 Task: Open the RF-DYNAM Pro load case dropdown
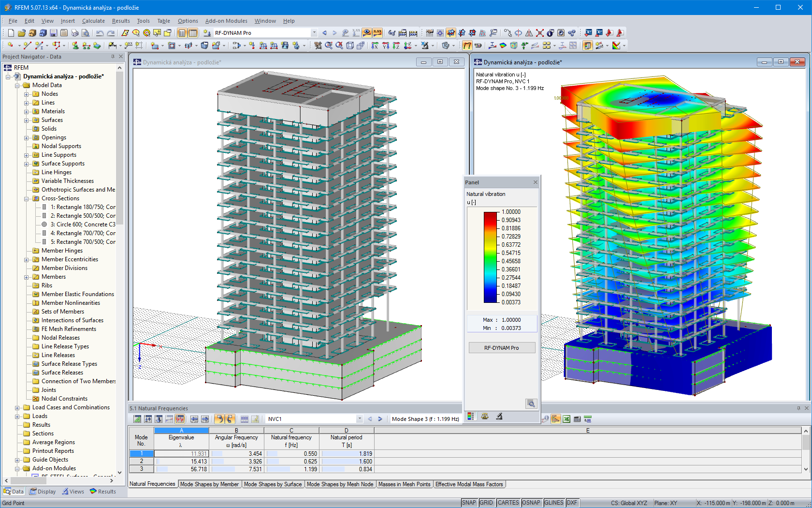[314, 33]
